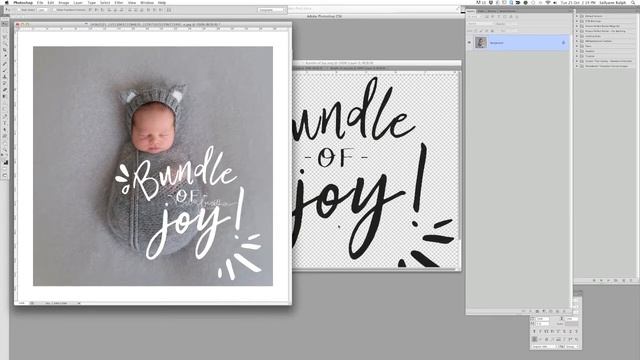
Task: Click the Lock all icon
Action: (492, 31)
